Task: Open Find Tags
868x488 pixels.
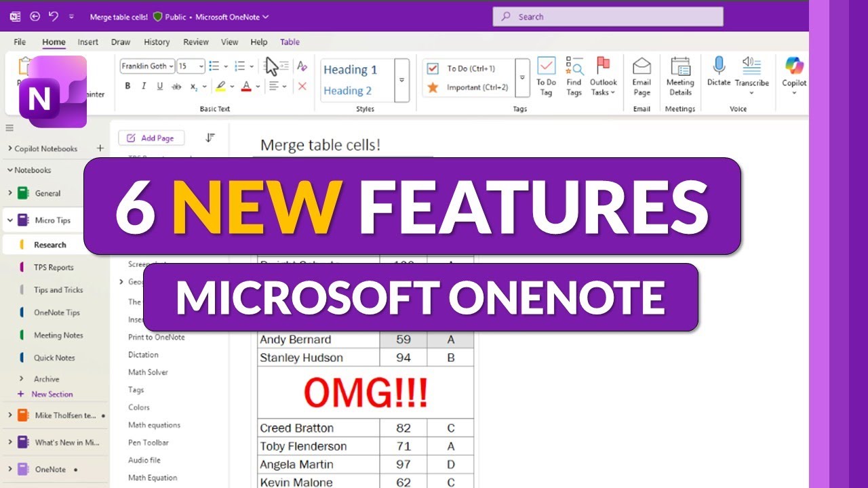Action: click(x=574, y=76)
